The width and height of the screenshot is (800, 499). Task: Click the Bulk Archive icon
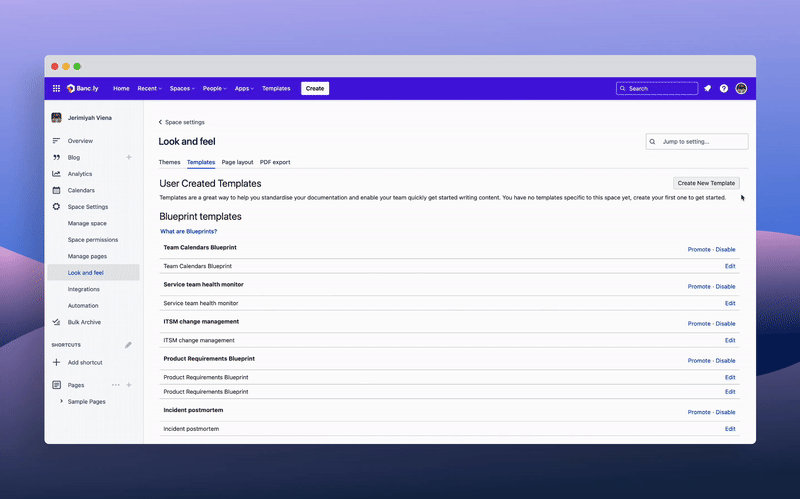[x=56, y=322]
